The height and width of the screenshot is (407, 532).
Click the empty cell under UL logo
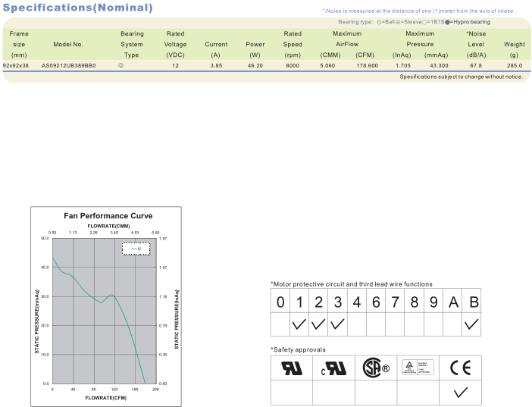tap(292, 393)
